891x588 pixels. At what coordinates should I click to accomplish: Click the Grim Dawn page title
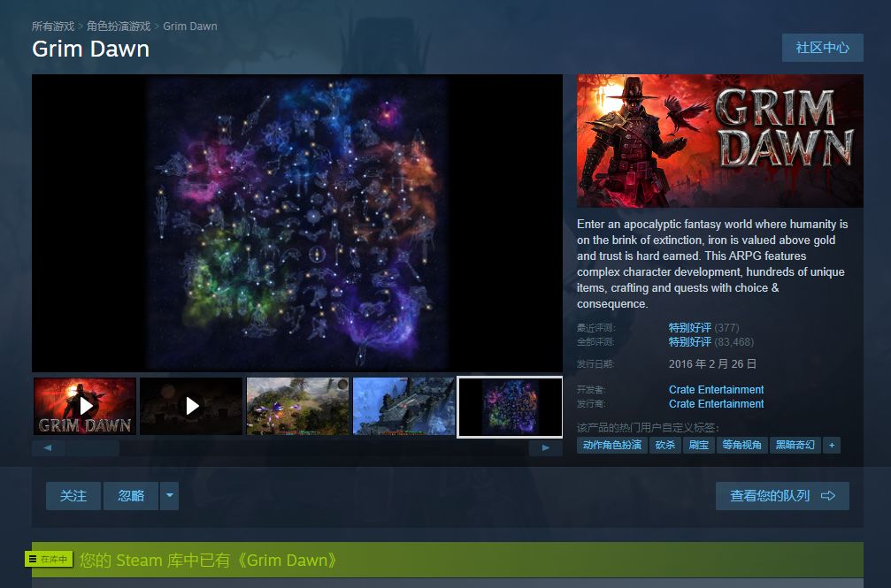(x=90, y=49)
